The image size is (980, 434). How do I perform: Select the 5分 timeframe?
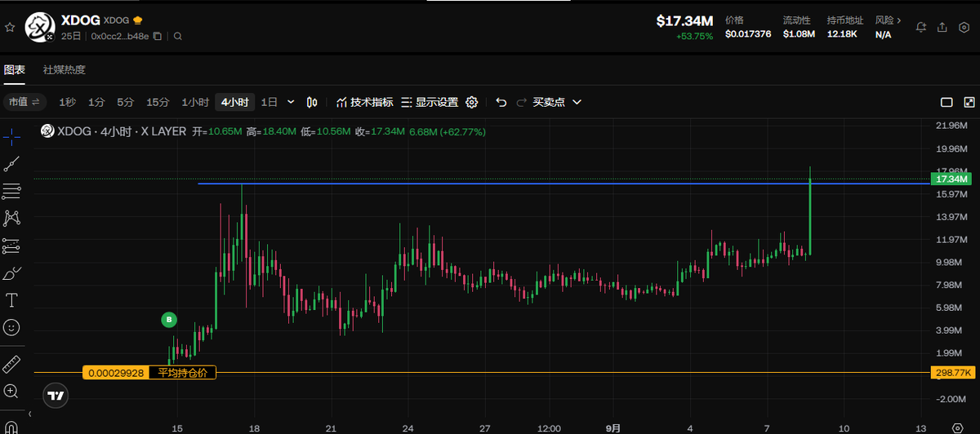[x=125, y=102]
